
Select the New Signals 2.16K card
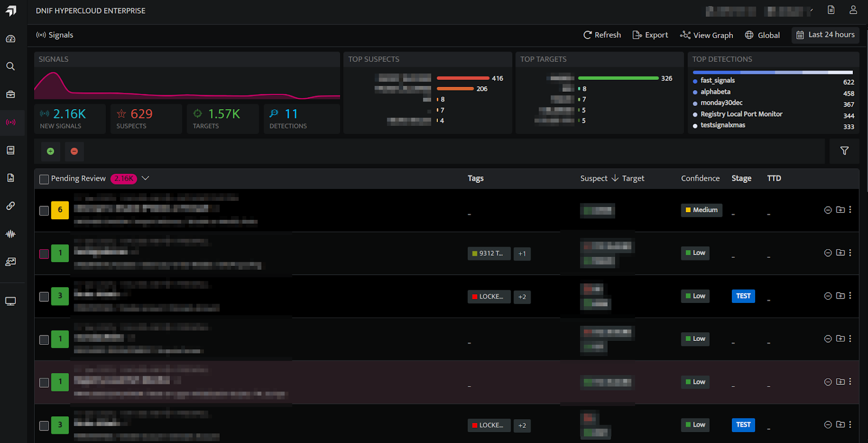click(70, 118)
